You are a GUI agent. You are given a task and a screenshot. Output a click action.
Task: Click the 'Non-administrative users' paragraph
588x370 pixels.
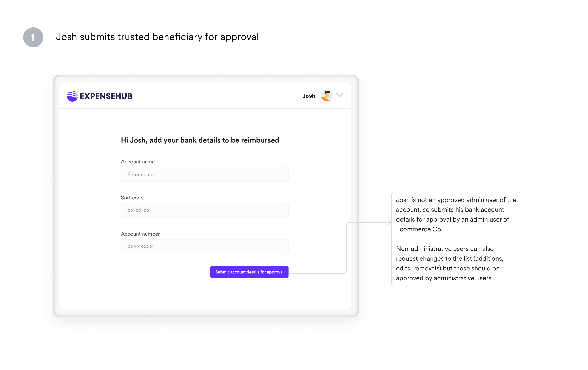pyautogui.click(x=450, y=263)
